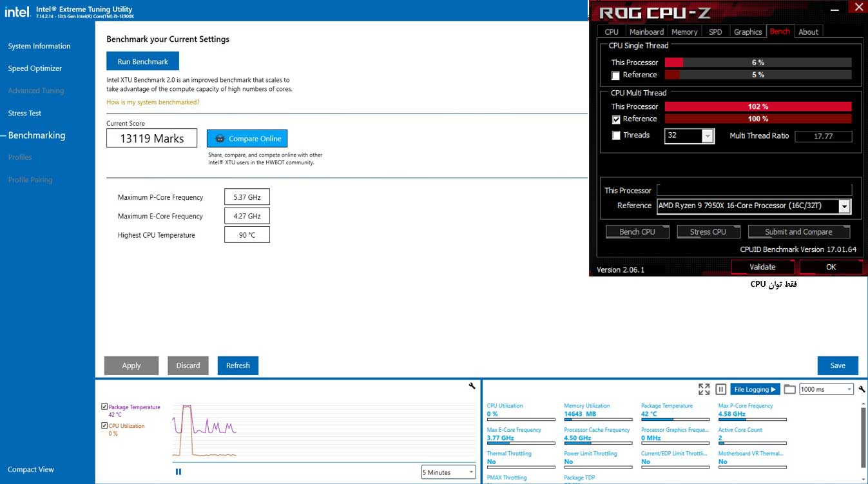Viewport: 868px width, 484px height.
Task: Expand the 1000 ms interval dropdown
Action: coord(849,389)
